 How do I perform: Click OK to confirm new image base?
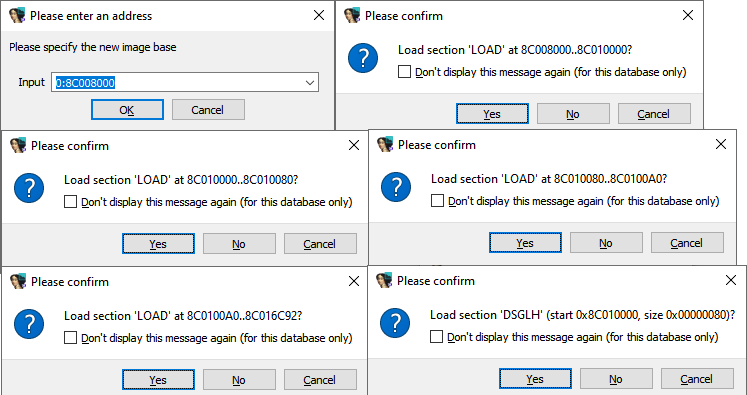(x=127, y=110)
